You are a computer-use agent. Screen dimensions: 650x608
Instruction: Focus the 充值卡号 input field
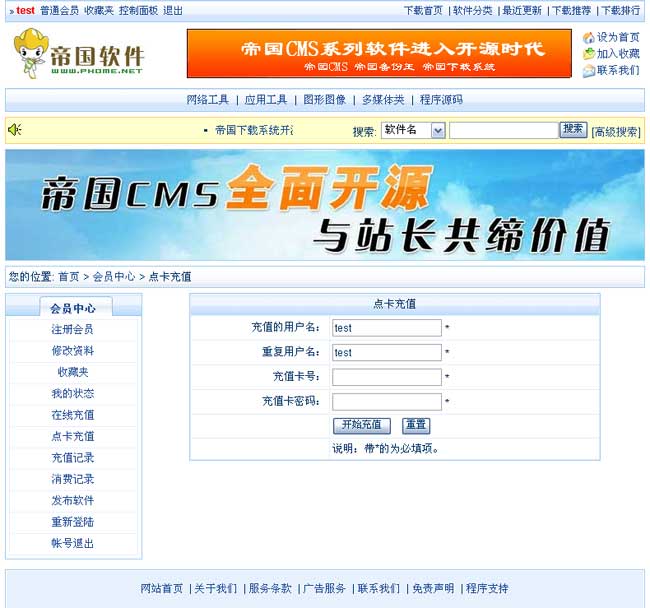pyautogui.click(x=386, y=377)
